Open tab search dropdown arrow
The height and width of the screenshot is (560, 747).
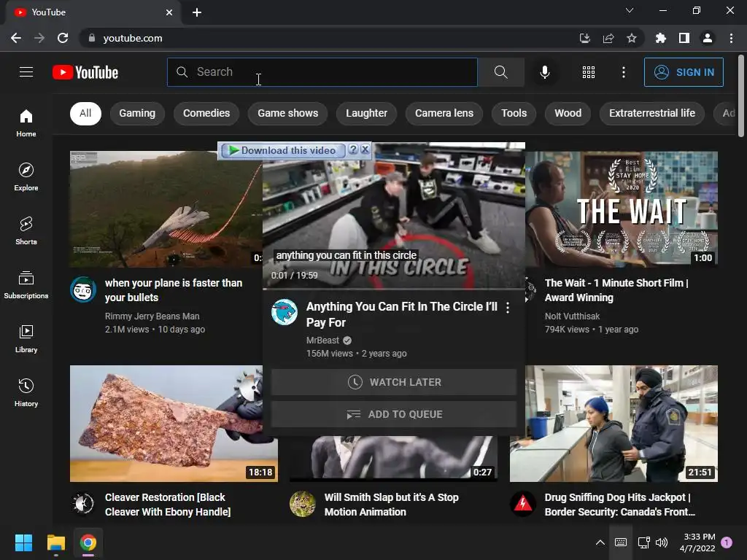[630, 10]
